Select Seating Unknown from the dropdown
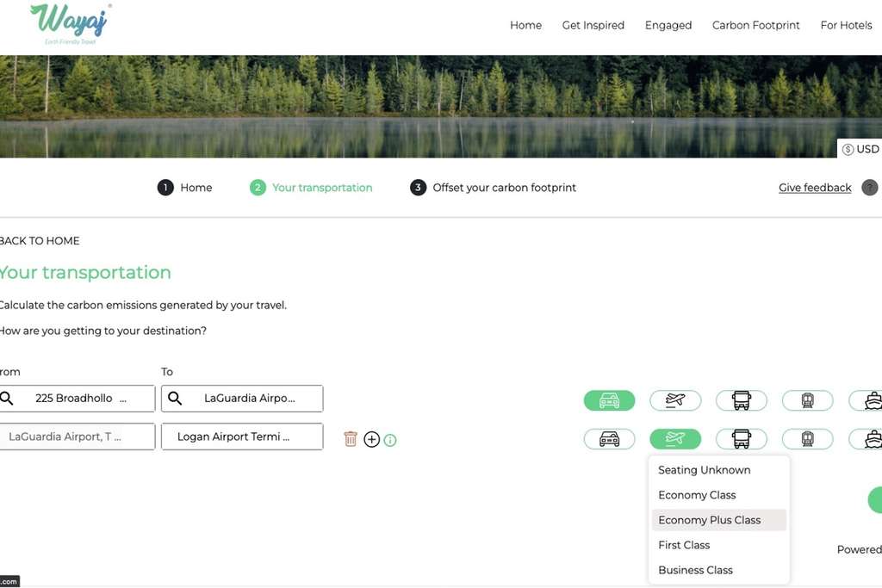This screenshot has height=588, width=882. click(x=704, y=469)
